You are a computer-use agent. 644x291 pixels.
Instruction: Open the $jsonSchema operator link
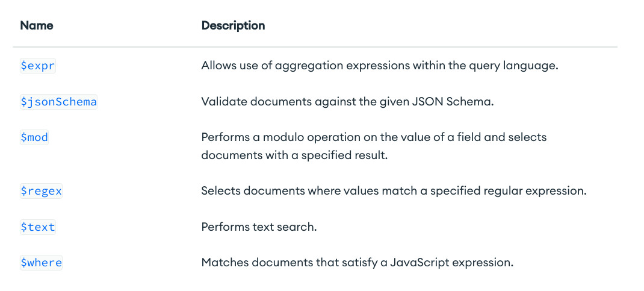click(59, 102)
